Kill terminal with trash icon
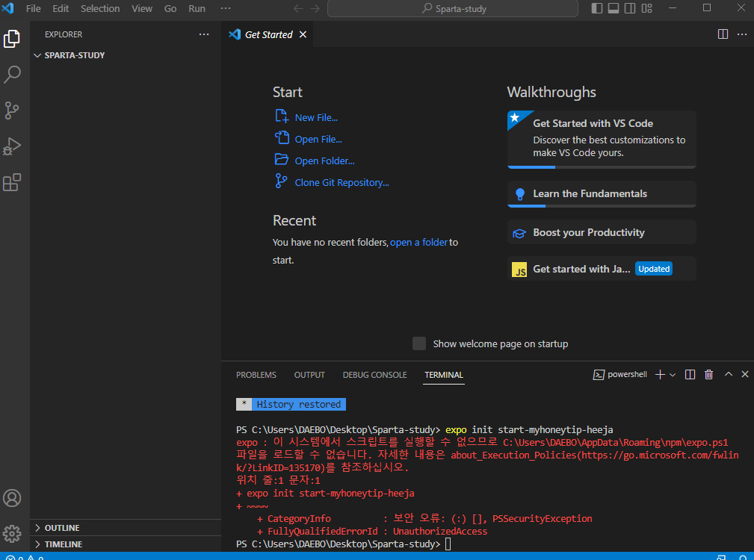The width and height of the screenshot is (754, 560). (709, 375)
